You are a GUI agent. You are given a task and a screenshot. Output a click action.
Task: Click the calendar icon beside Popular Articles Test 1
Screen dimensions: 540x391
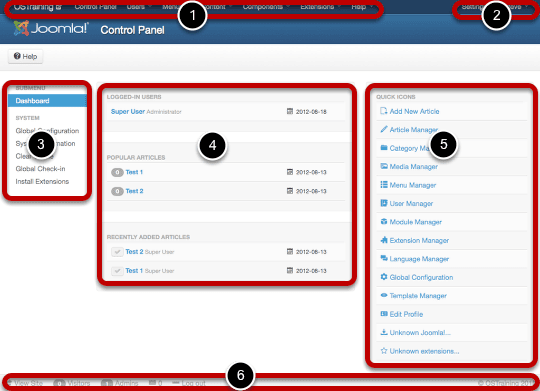coord(290,172)
